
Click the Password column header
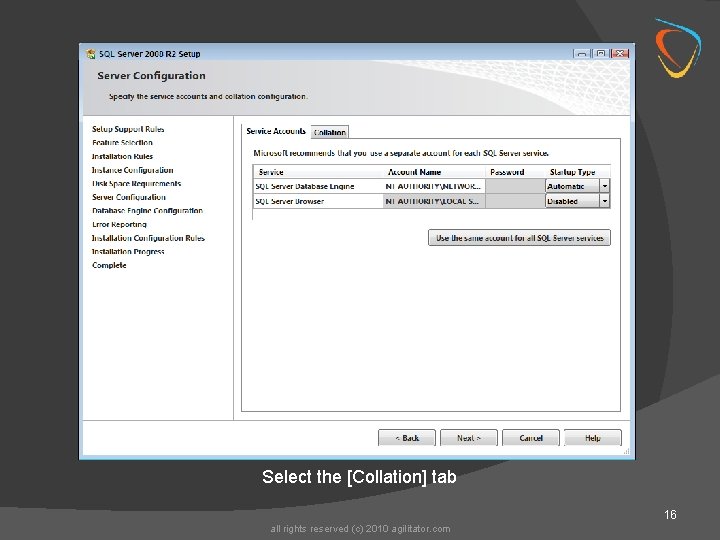[x=515, y=172]
